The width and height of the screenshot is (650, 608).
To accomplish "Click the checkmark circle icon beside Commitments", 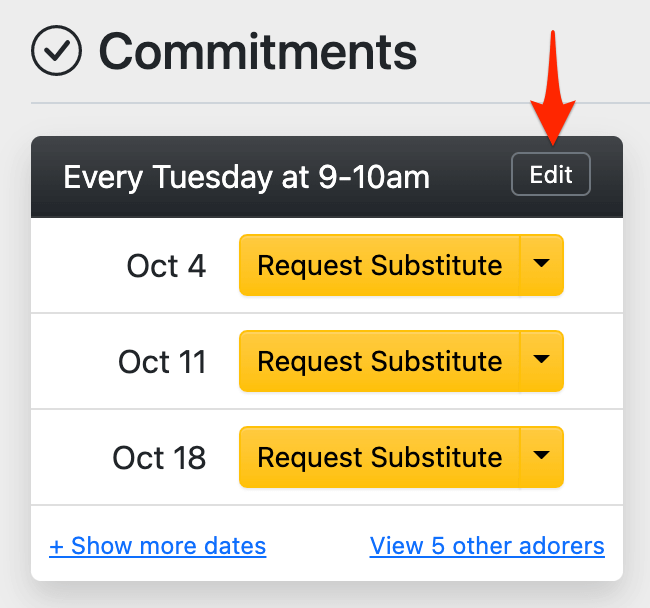I will click(56, 51).
